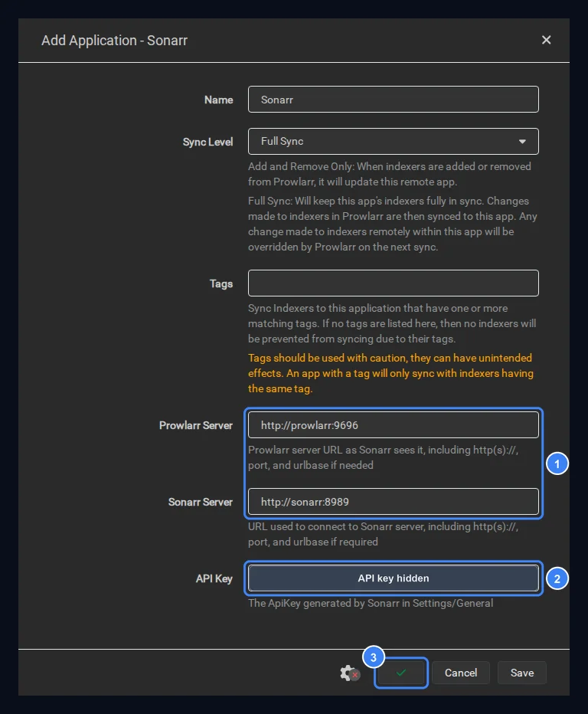Toggle advanced settings gear icon
This screenshot has width=588, height=714.
click(350, 673)
